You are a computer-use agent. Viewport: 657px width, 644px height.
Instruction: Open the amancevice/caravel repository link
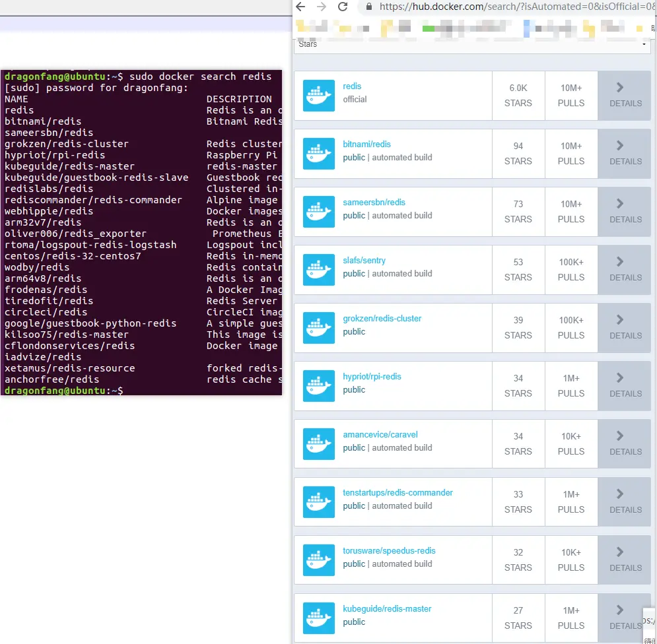coord(380,435)
